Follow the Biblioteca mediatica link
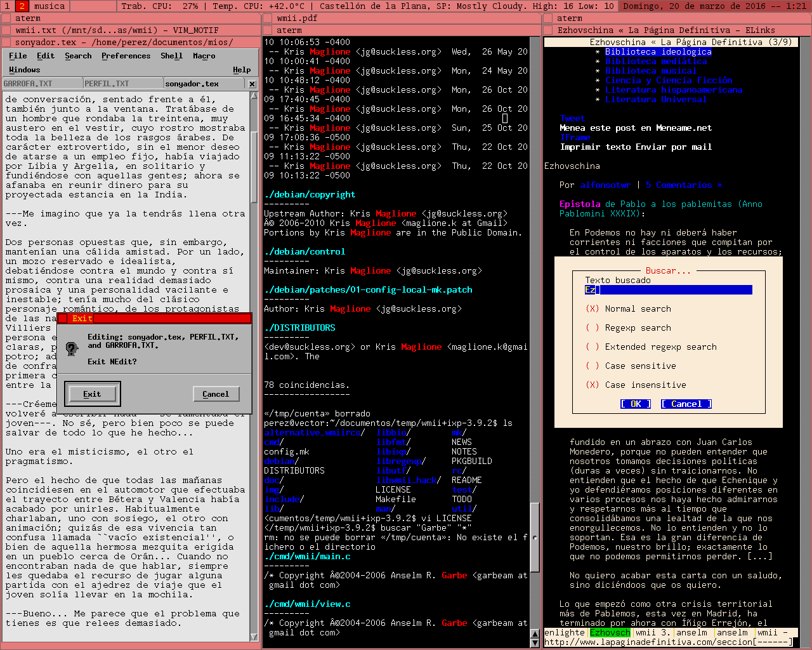The height and width of the screenshot is (650, 812). [655, 61]
